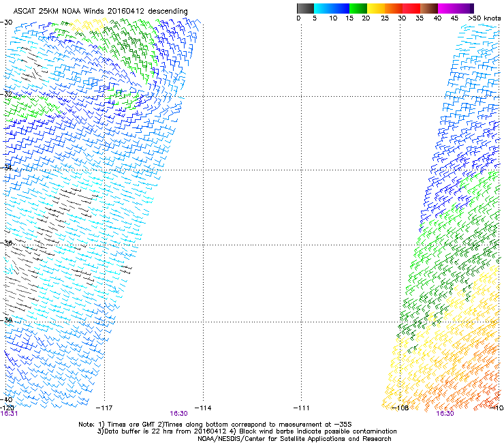Click the '16:30' time label beside -114
504x443 pixels.
(x=178, y=414)
